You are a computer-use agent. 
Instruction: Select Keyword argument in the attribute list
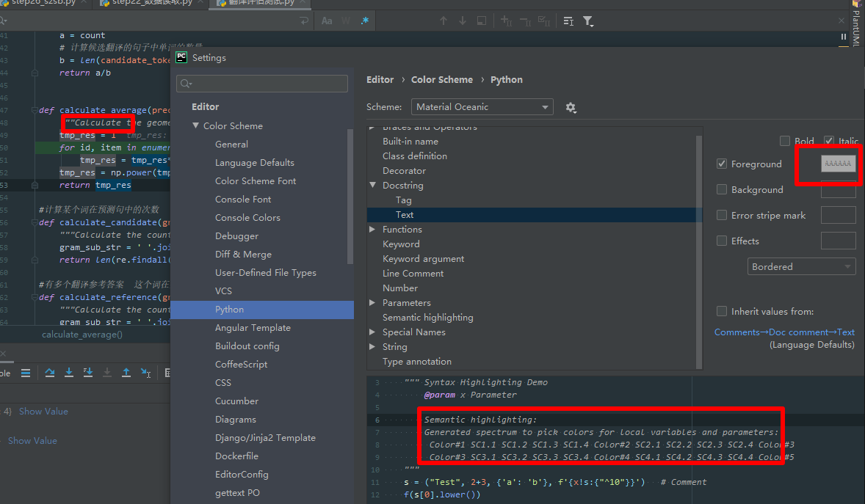[423, 259]
